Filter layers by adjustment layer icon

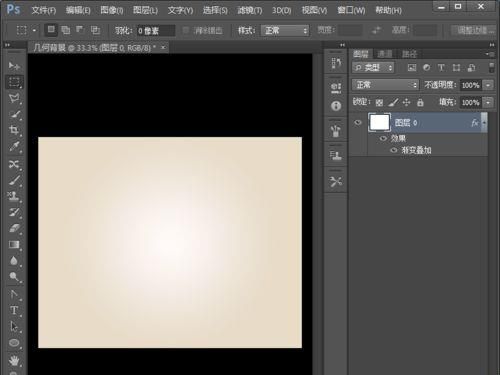[426, 68]
